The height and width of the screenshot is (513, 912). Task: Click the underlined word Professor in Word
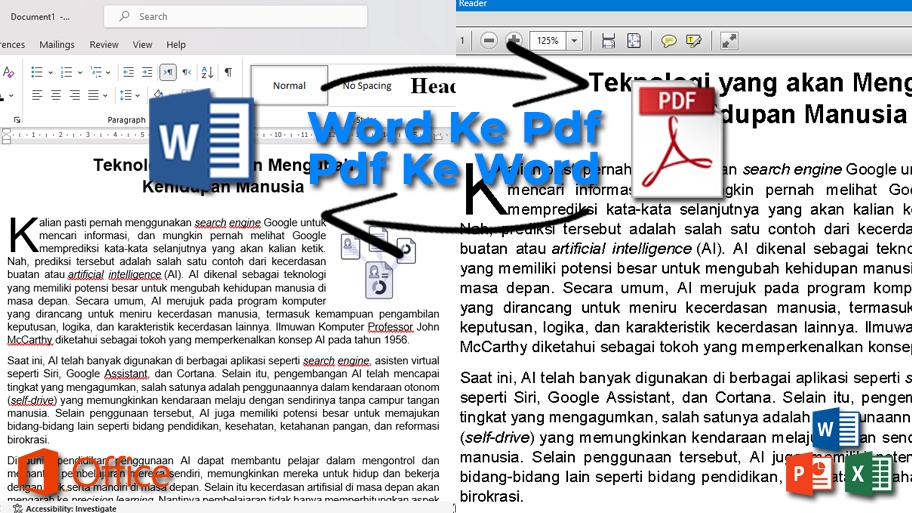click(x=390, y=327)
